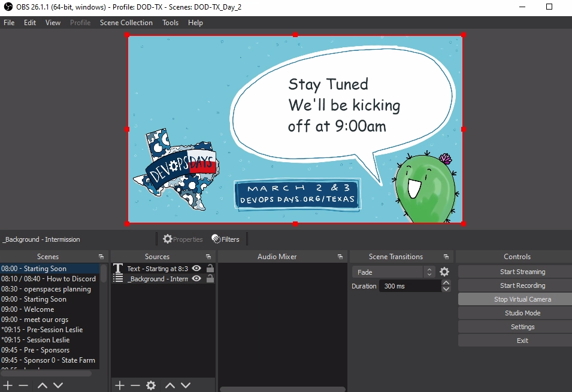Image resolution: width=572 pixels, height=392 pixels.
Task: Open the Fade transition dropdown
Action: 394,272
